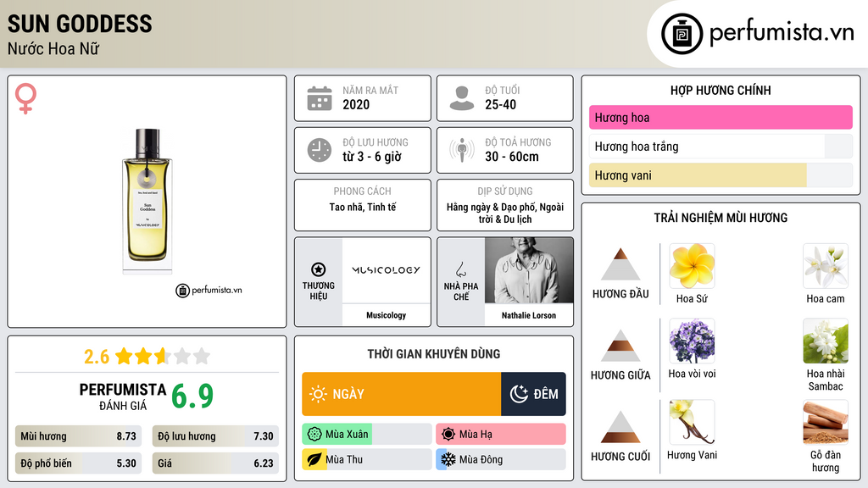Click the green 6.9 Perfumista score

(x=192, y=396)
